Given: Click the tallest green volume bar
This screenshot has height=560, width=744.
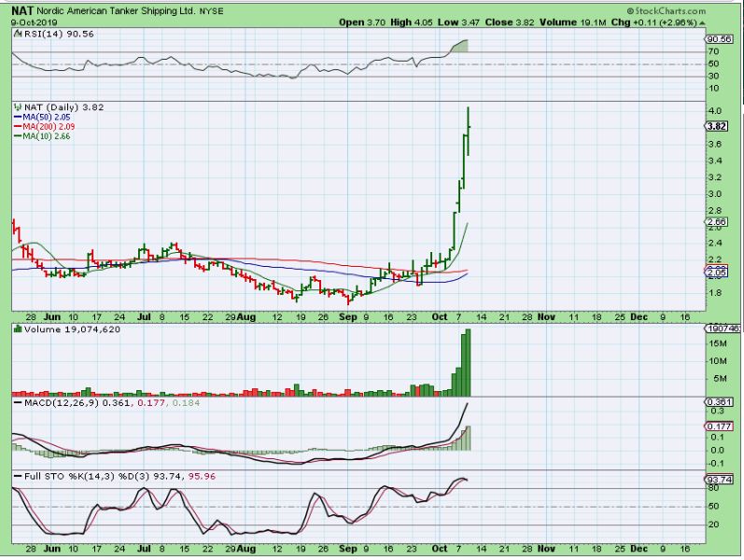Looking at the screenshot, I should click(468, 362).
